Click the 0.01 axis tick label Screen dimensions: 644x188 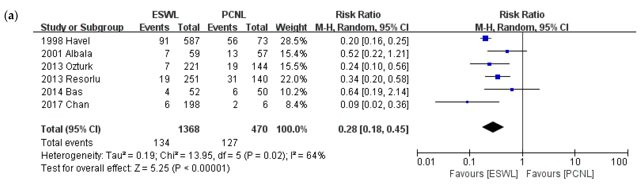tap(426, 162)
